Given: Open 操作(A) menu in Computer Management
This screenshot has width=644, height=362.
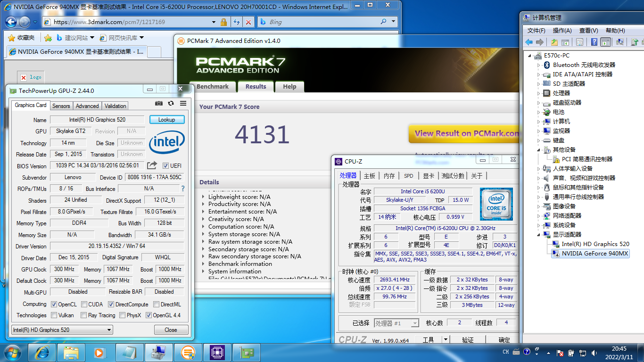Looking at the screenshot, I should 562,30.
